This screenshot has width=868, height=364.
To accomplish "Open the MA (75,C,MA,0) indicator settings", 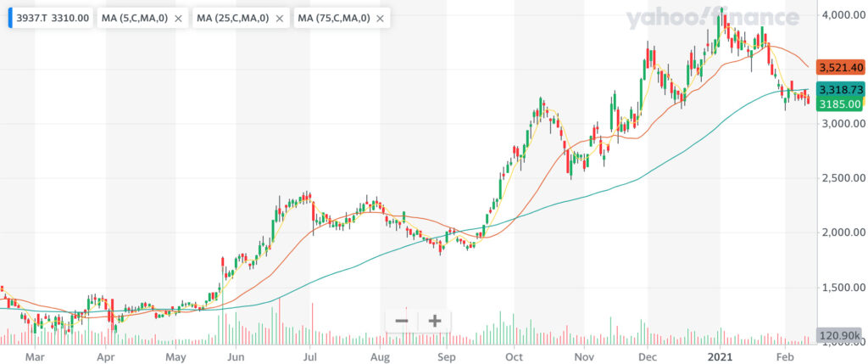I will tap(334, 19).
